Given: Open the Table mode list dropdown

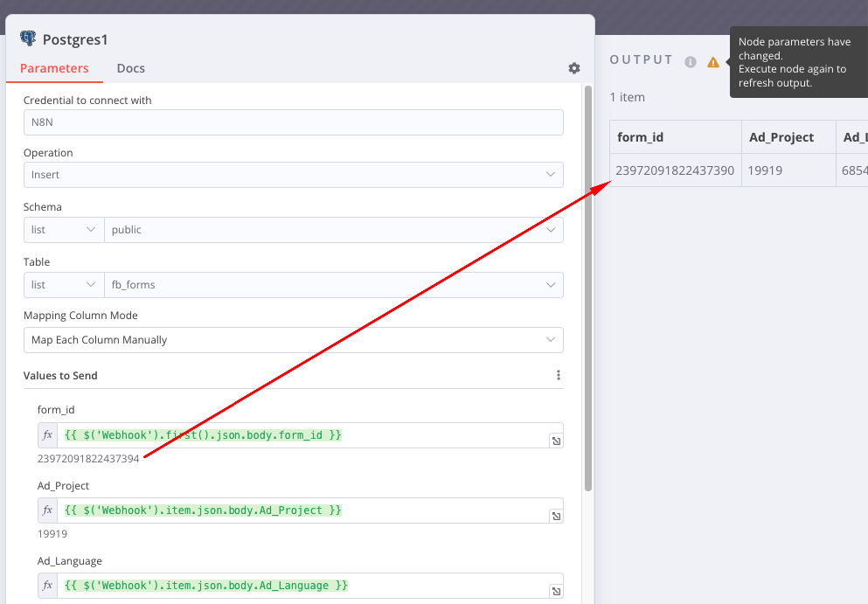Looking at the screenshot, I should tap(64, 285).
